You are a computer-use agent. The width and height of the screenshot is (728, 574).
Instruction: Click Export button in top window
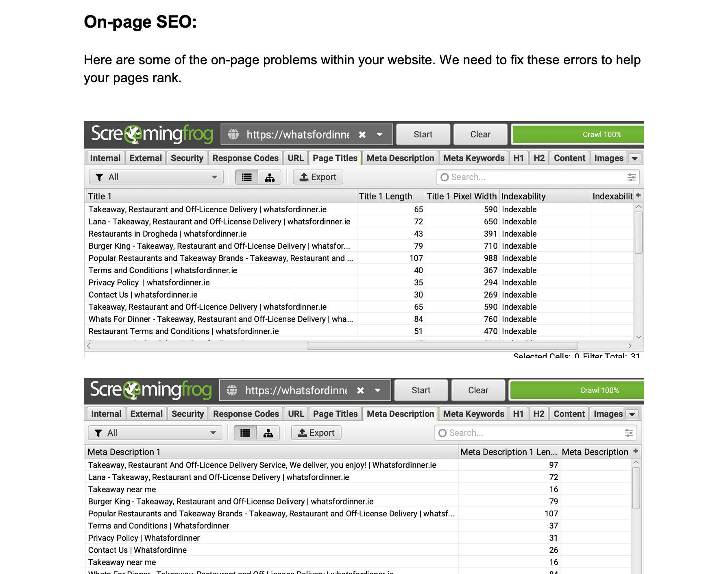[x=318, y=177]
